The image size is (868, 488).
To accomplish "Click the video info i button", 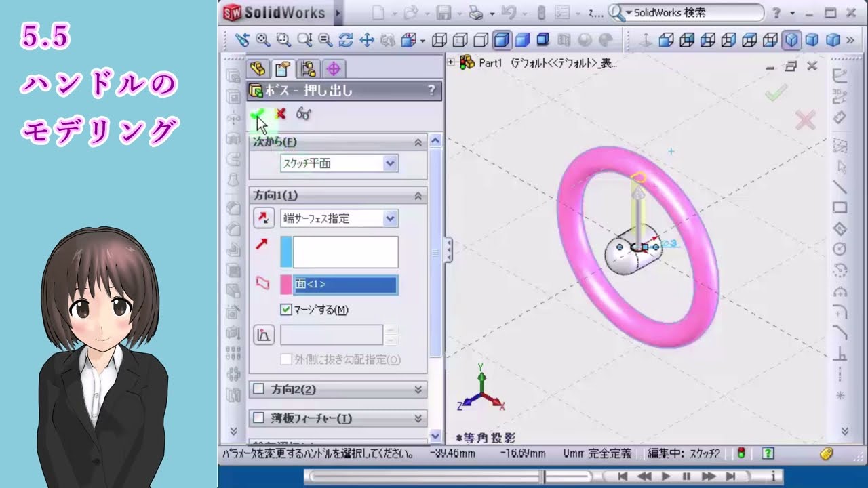I will click(772, 476).
